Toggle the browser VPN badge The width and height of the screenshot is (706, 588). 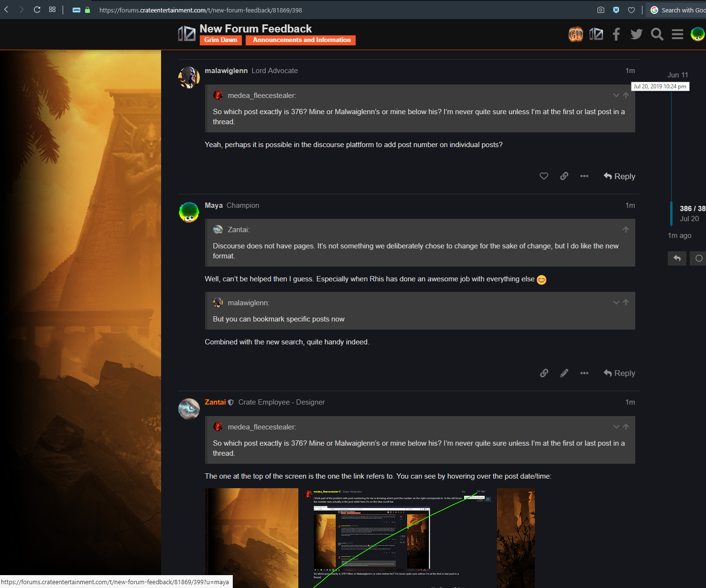(76, 10)
